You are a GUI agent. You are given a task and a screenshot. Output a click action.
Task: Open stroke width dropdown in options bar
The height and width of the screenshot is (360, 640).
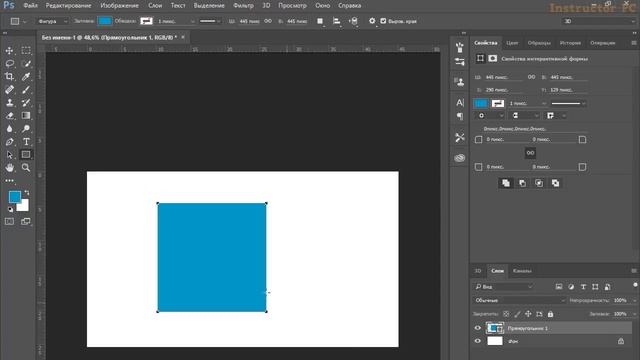click(193, 21)
